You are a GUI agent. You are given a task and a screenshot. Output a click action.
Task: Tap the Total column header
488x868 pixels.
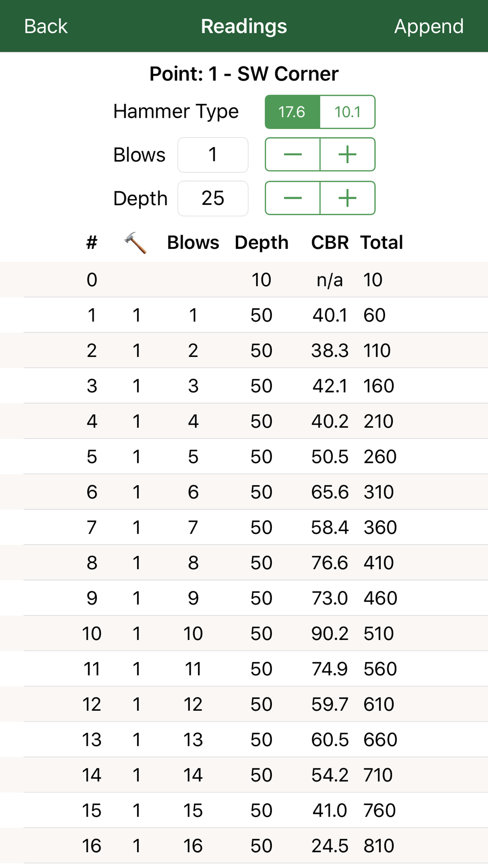point(382,243)
